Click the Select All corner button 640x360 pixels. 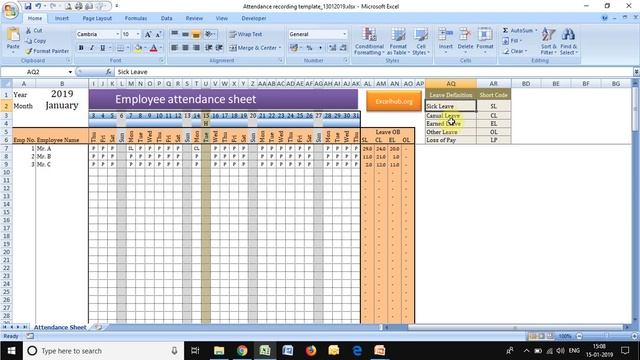click(6, 84)
